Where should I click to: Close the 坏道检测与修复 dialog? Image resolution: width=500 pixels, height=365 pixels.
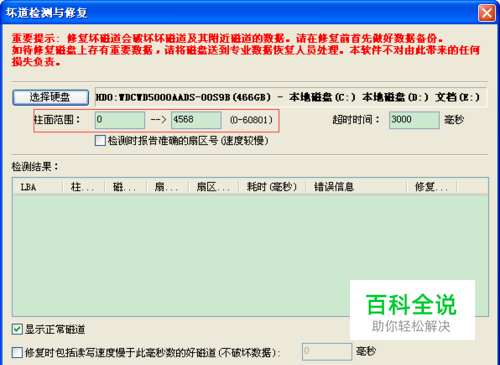(487, 13)
